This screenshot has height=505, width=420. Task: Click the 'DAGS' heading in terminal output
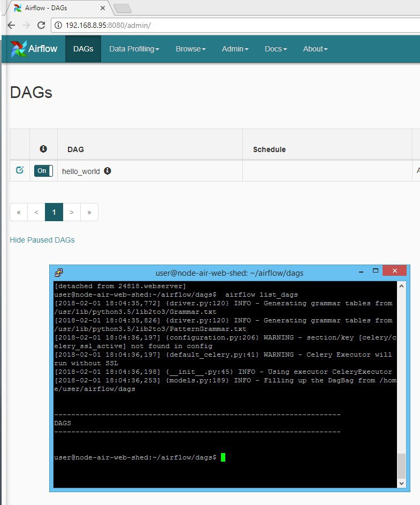[63, 423]
